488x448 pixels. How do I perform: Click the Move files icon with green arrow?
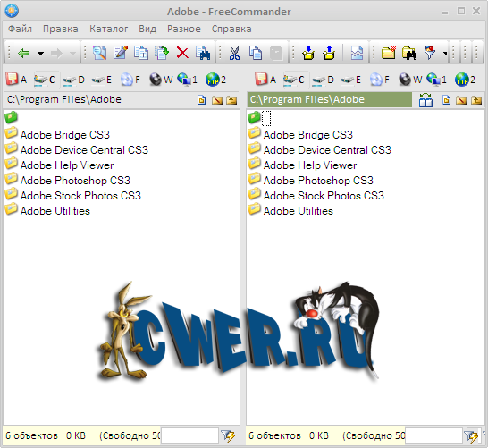(x=162, y=53)
